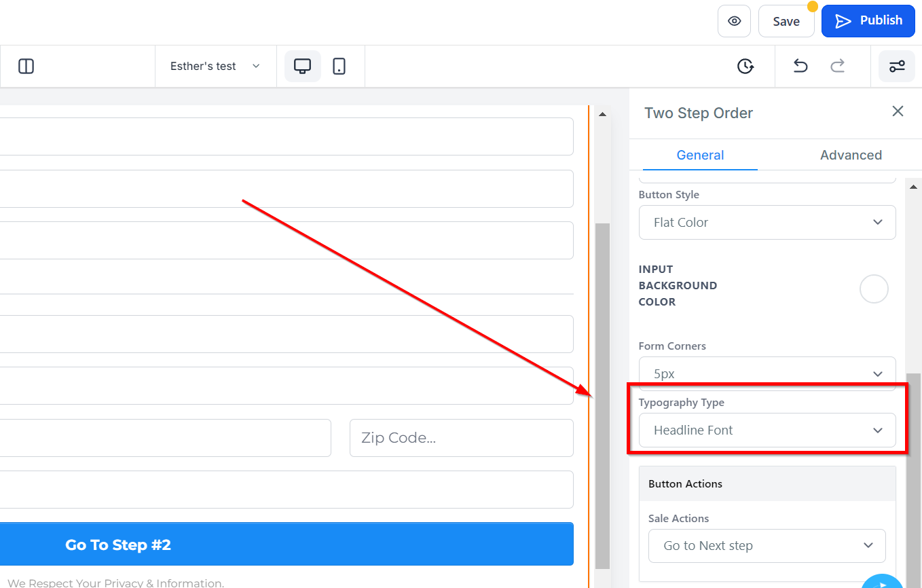The height and width of the screenshot is (588, 922).
Task: Click the Save button
Action: tap(786, 21)
